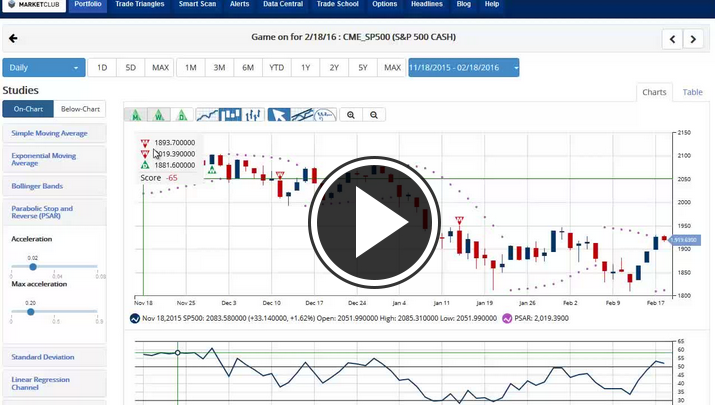Viewport: 715px width, 405px height.
Task: Select the Fibonacci arc drawing tool
Action: click(325, 115)
